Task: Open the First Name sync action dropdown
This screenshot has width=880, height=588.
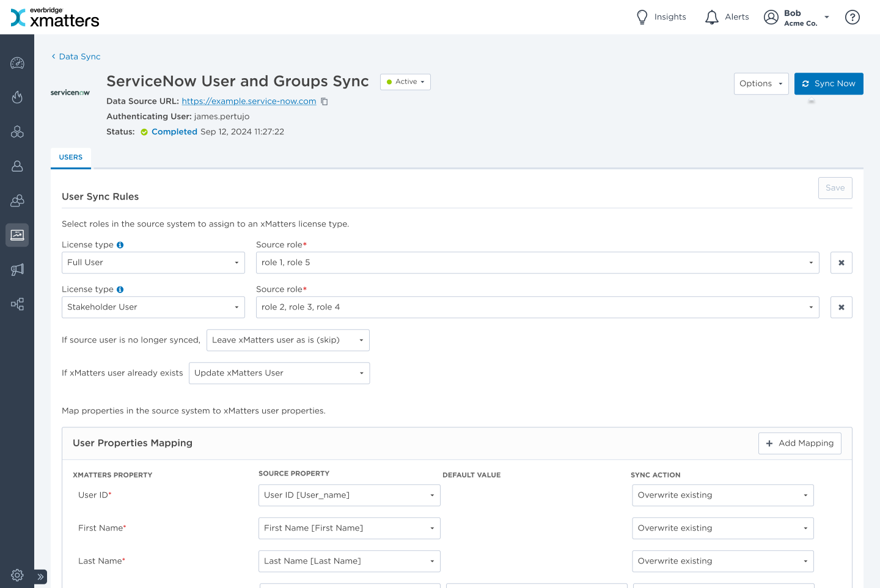Action: click(723, 528)
